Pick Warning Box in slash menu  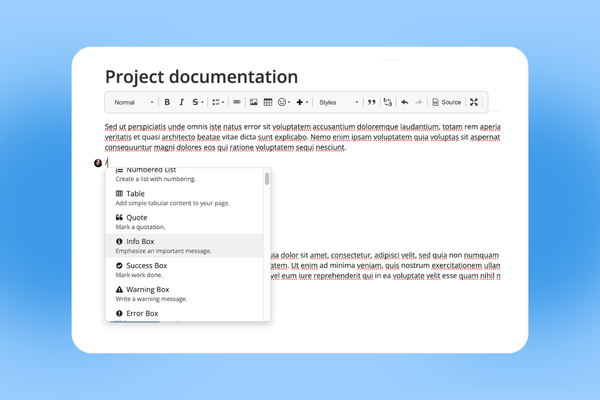pyautogui.click(x=184, y=294)
